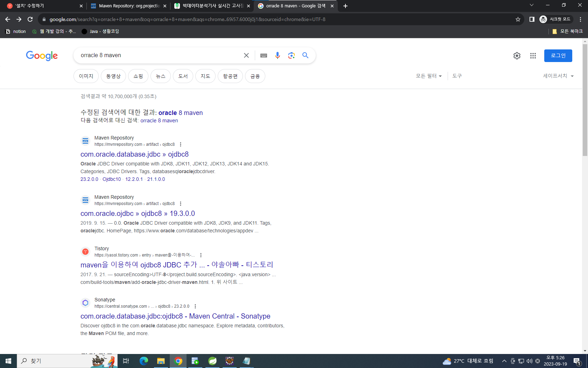Open the 23.2.0.0 version sitelink
The width and height of the screenshot is (588, 368).
pos(89,179)
